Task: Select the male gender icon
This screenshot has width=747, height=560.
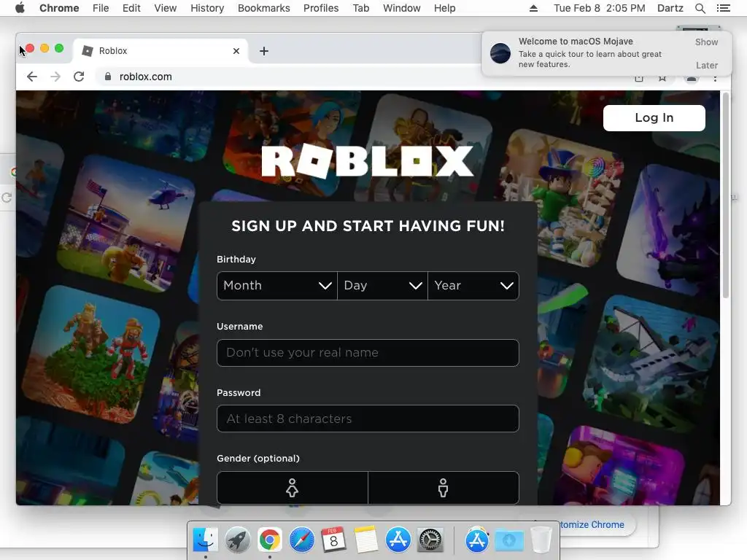Action: tap(443, 488)
